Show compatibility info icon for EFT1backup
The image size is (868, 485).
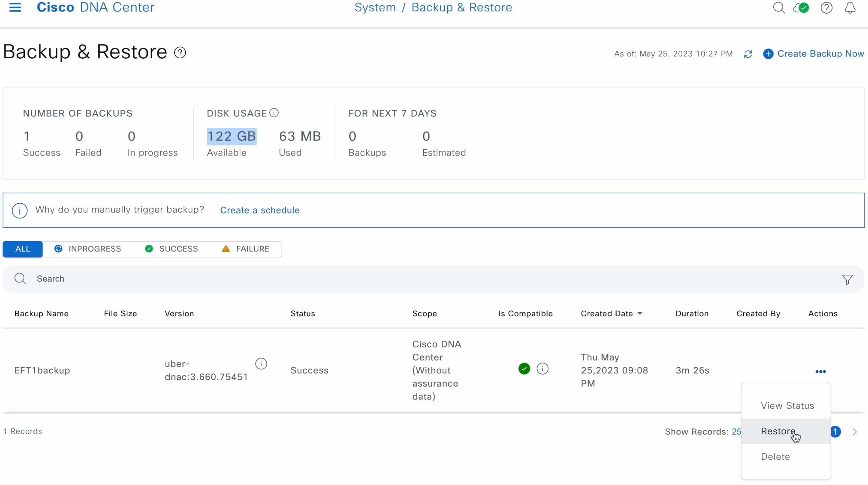[542, 369]
